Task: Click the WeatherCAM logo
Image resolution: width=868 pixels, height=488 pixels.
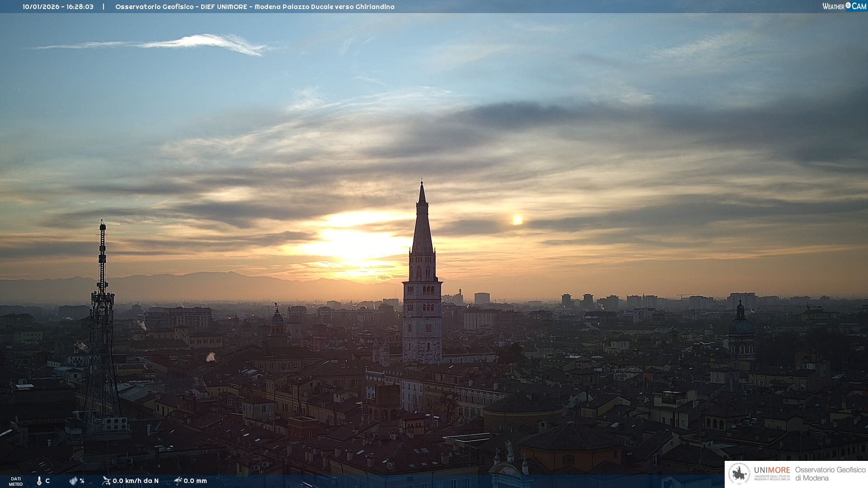Action: (844, 6)
